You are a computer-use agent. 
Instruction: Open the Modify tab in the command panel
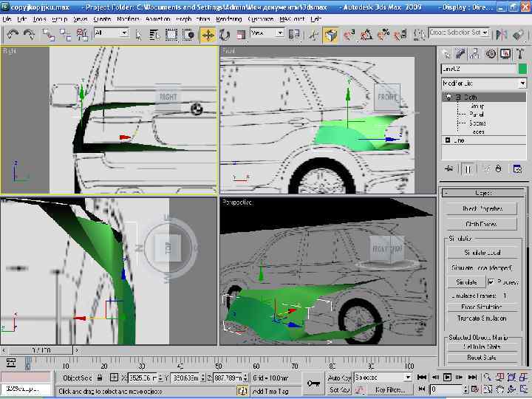click(460, 54)
